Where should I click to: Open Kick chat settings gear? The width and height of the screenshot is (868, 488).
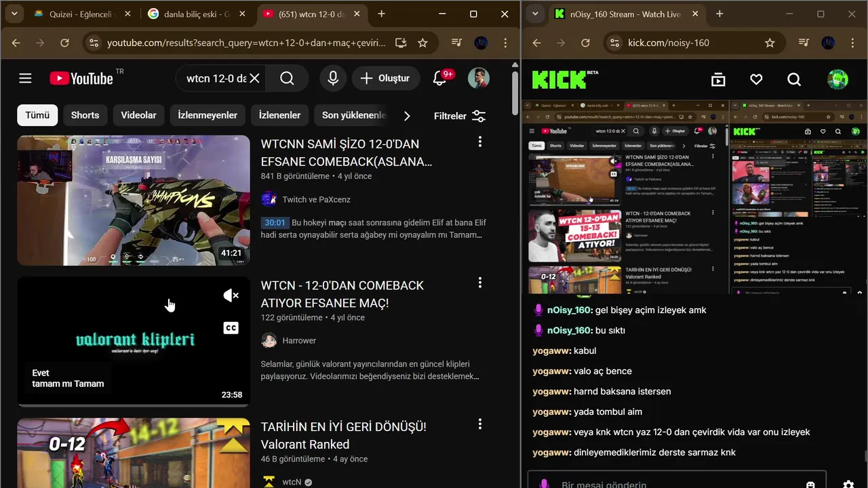(x=848, y=484)
